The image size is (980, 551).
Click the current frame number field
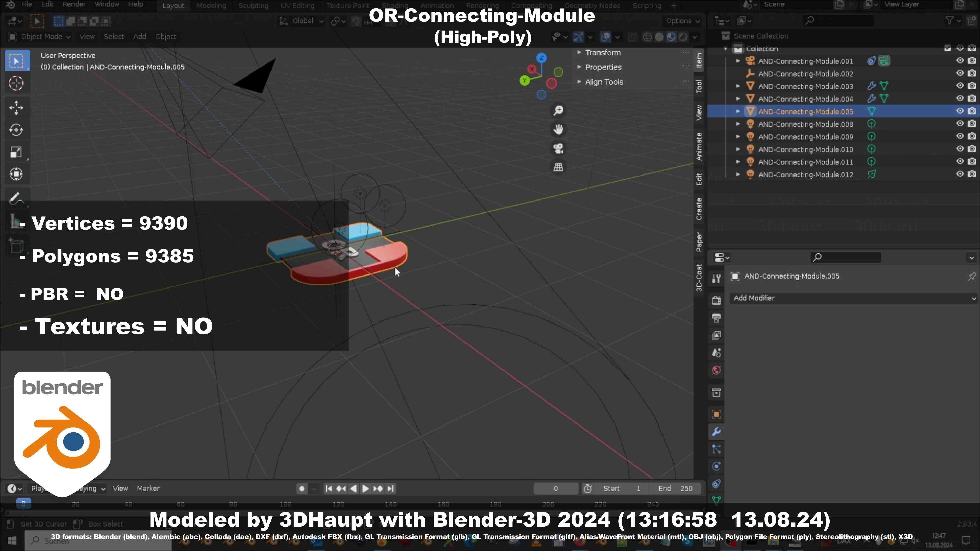pyautogui.click(x=555, y=489)
